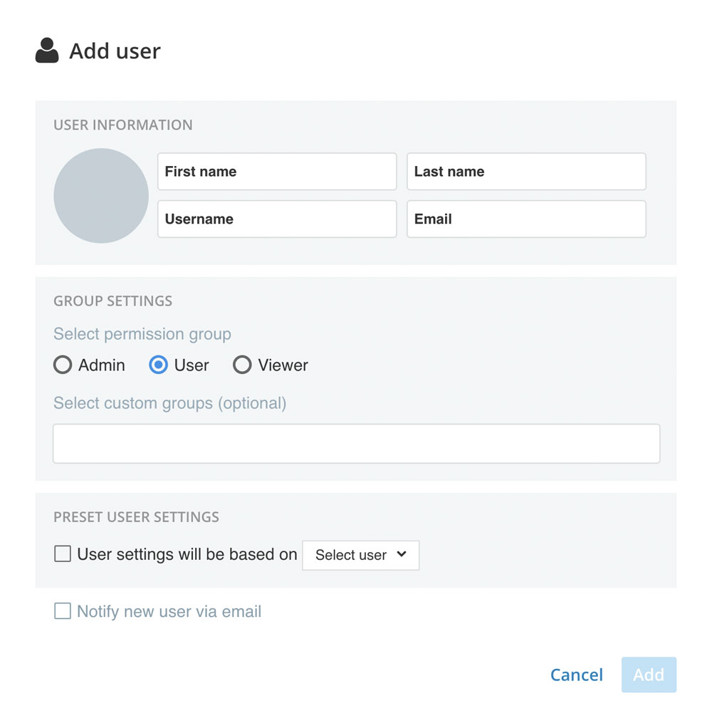
Task: Click the Notify new user via email label
Action: coord(169,611)
